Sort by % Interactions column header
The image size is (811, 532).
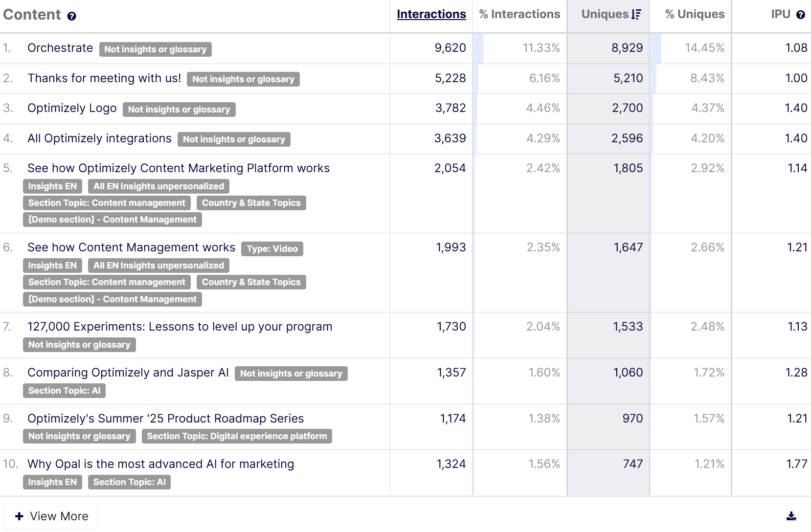pos(519,14)
